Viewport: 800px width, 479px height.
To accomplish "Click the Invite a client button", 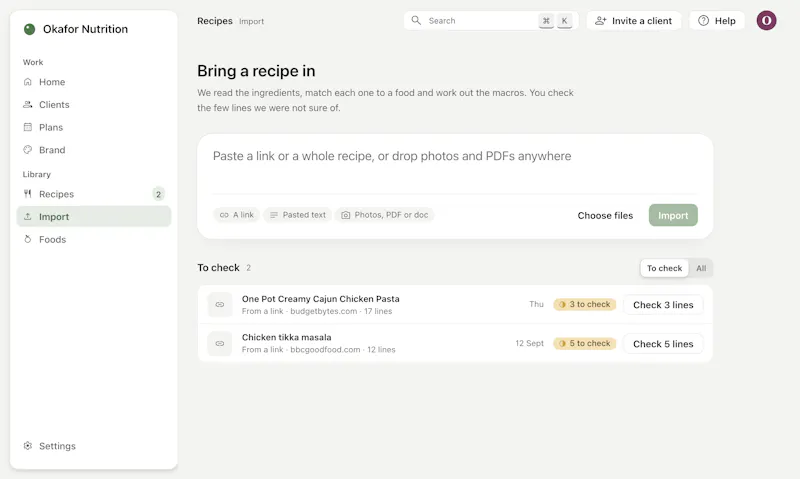I will click(634, 21).
